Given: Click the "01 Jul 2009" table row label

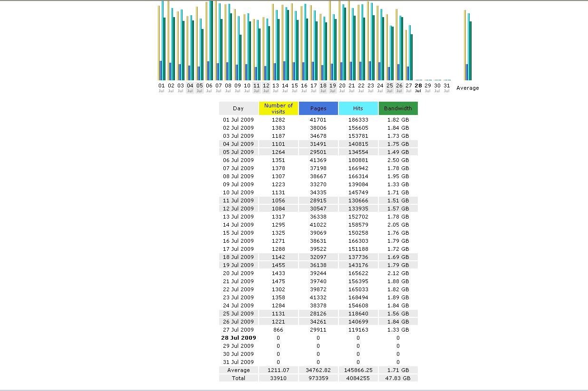Looking at the screenshot, I should (x=238, y=120).
